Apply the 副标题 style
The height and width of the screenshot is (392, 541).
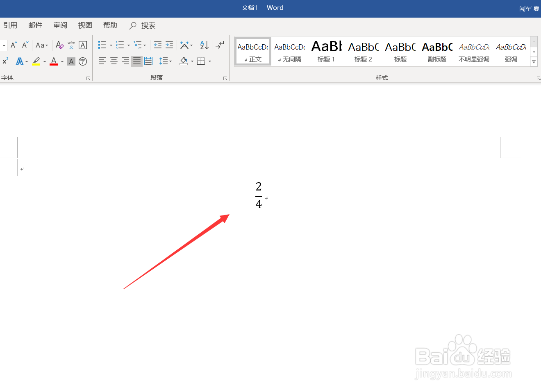point(437,51)
